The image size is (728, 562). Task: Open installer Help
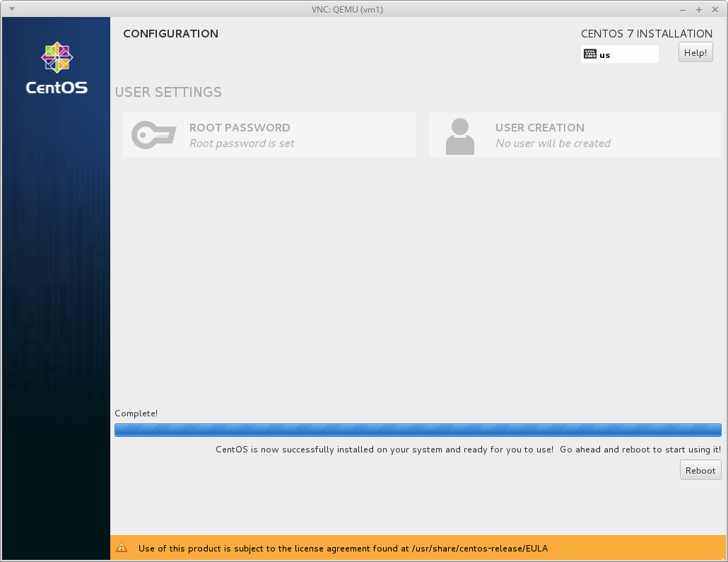coord(695,52)
